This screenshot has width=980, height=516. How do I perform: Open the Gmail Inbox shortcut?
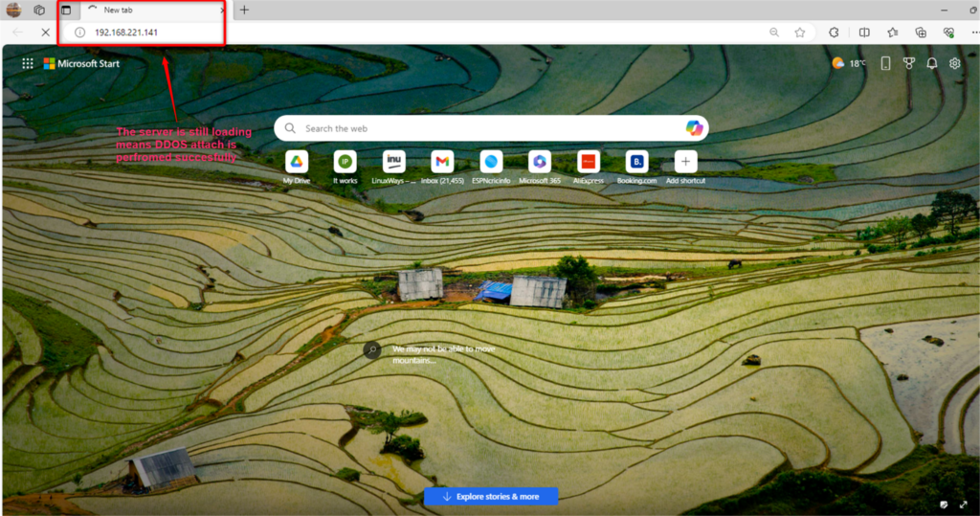(442, 168)
